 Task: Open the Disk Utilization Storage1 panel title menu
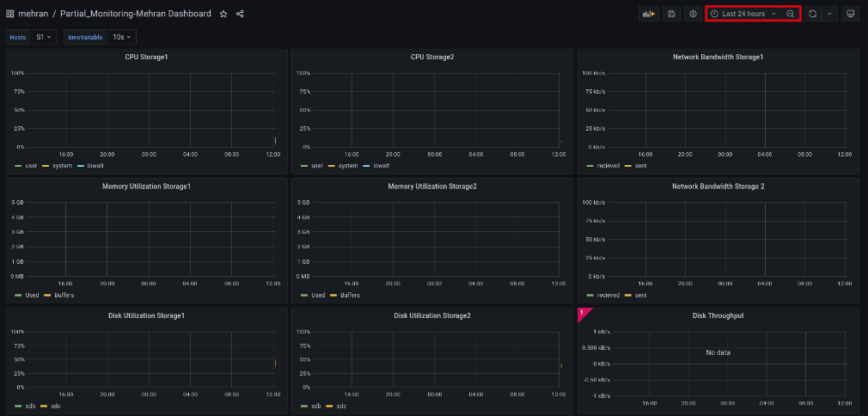point(146,315)
